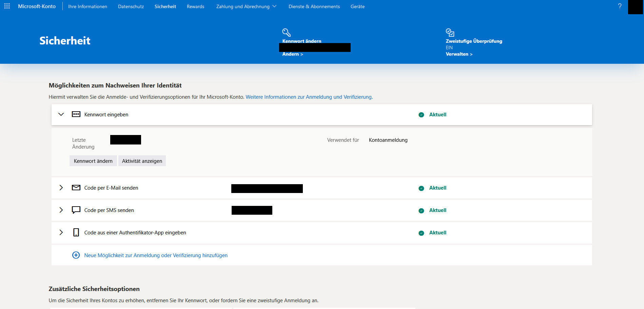Click the Code per SMS senden label
This screenshot has width=644, height=309.
[x=109, y=210]
